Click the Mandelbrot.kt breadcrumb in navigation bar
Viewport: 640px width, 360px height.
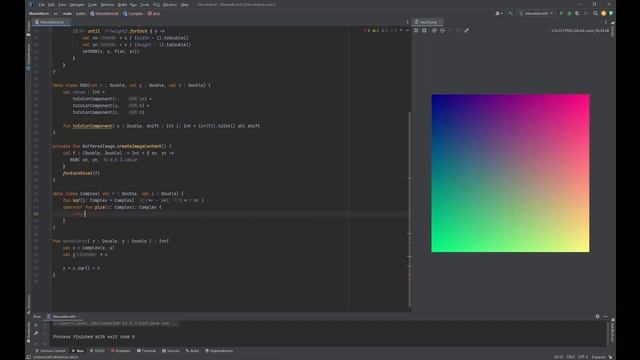(104, 13)
